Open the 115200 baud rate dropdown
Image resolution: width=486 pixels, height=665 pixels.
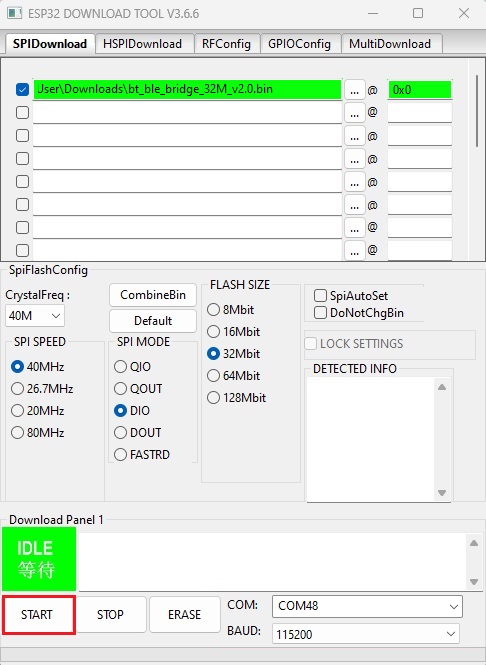coord(366,634)
